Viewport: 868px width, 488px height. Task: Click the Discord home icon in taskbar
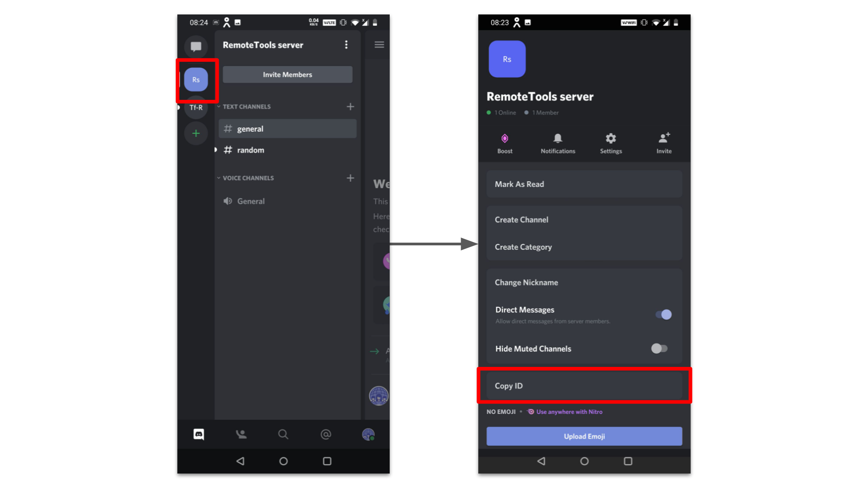coord(199,434)
